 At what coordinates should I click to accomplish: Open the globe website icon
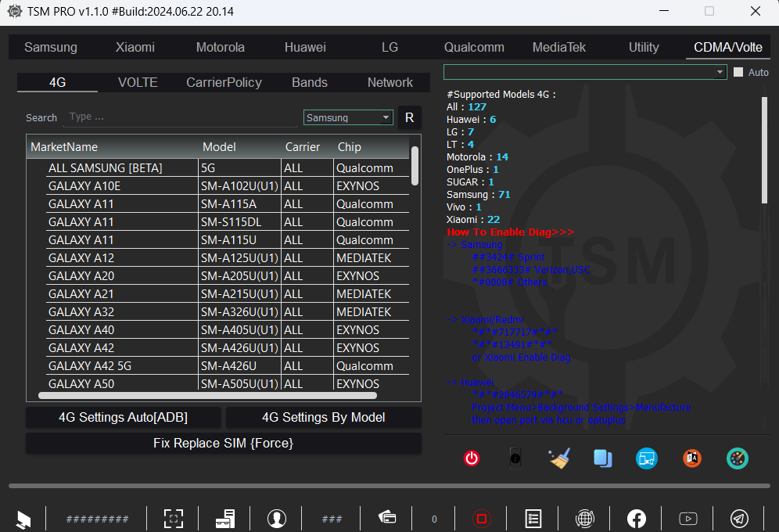click(585, 519)
